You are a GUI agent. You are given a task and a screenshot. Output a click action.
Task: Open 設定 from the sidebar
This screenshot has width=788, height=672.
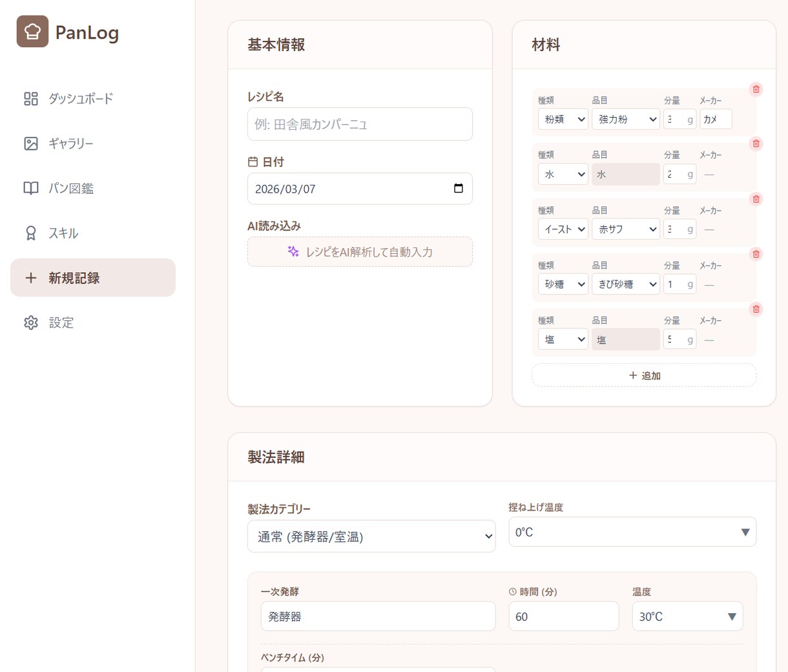click(93, 322)
